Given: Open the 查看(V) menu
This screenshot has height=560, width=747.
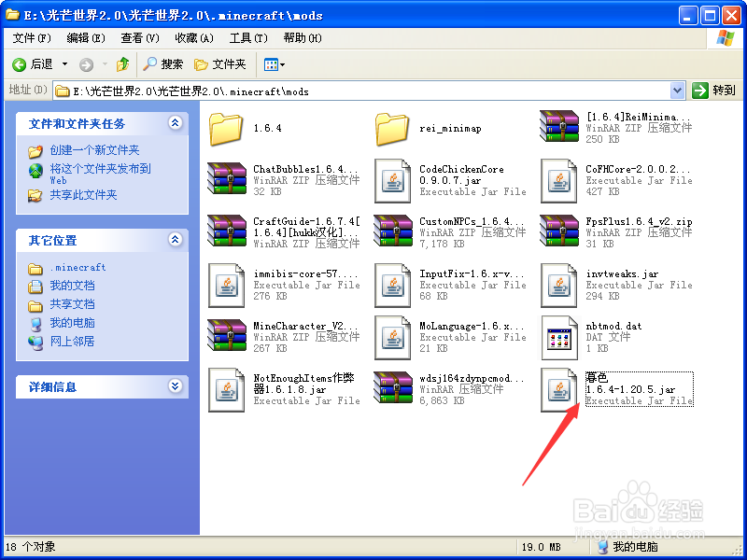Looking at the screenshot, I should click(x=139, y=38).
